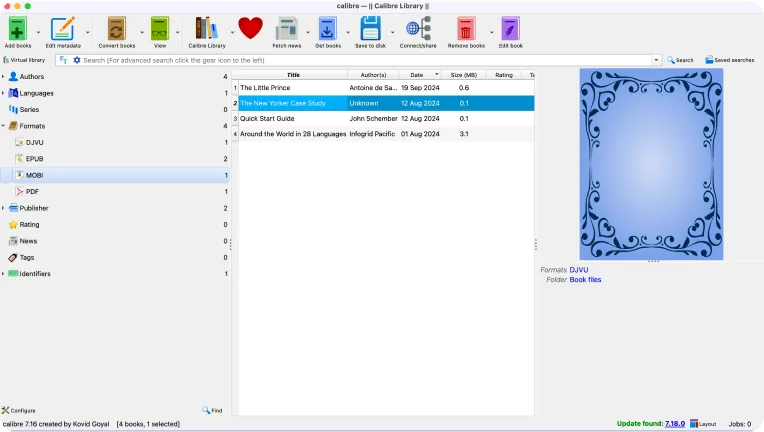The image size is (764, 432).
Task: Select the Series category
Action: point(115,110)
